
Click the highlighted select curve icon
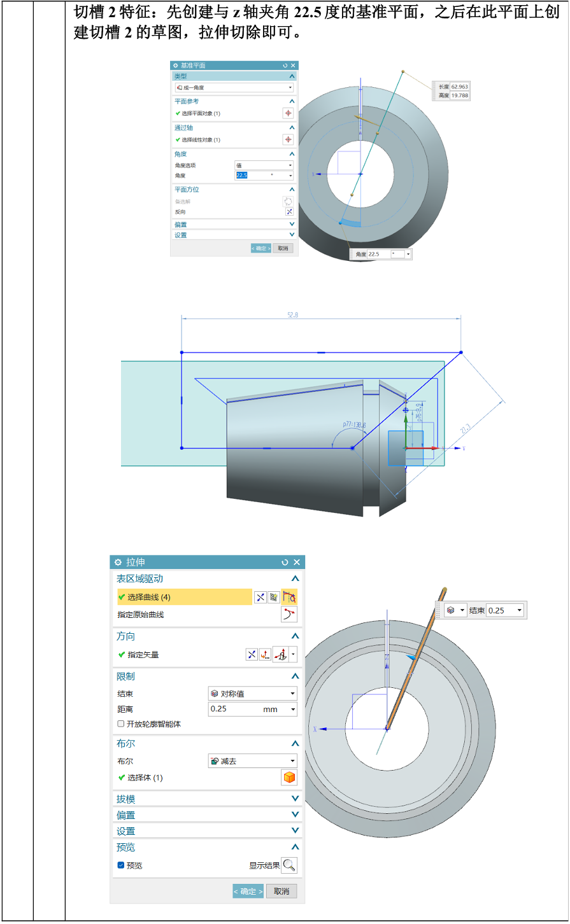[x=289, y=597]
